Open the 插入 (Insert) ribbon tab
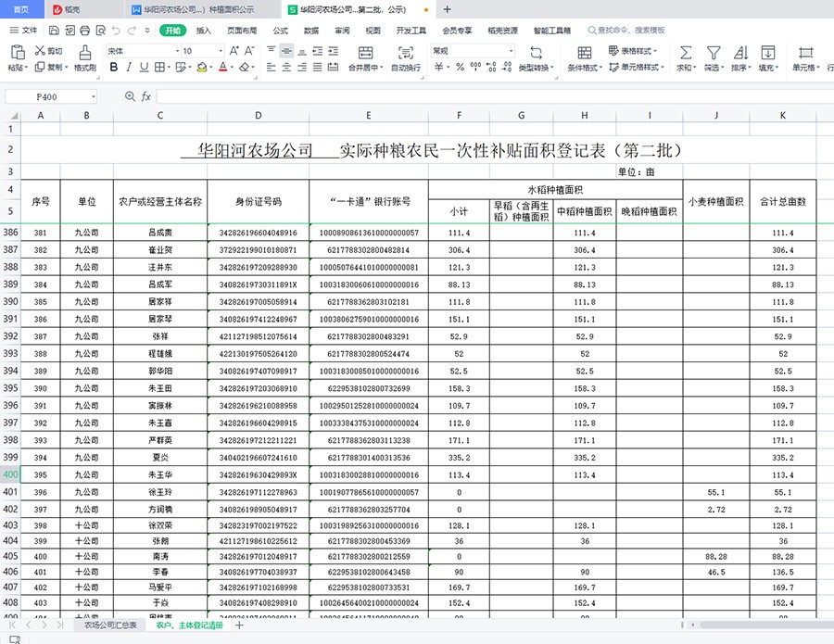Image resolution: width=834 pixels, height=644 pixels. click(204, 31)
